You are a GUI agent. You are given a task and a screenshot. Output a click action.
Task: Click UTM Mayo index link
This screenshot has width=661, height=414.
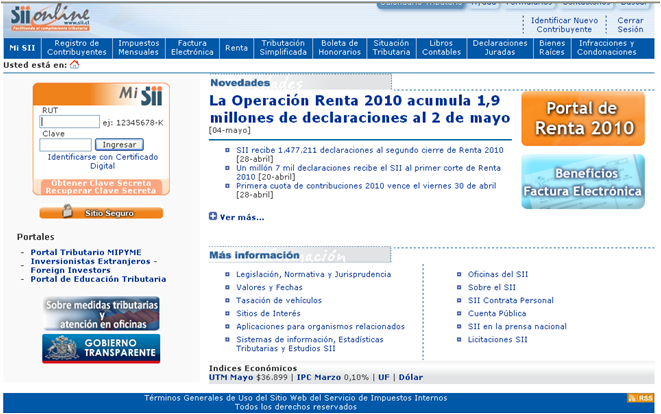231,377
